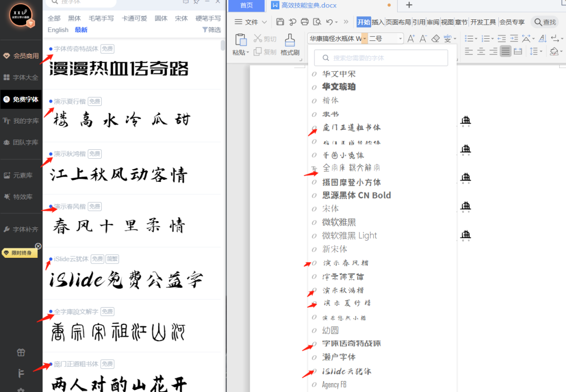This screenshot has height=392, width=566.
Task: Click the Cut scissors icon
Action: point(257,38)
